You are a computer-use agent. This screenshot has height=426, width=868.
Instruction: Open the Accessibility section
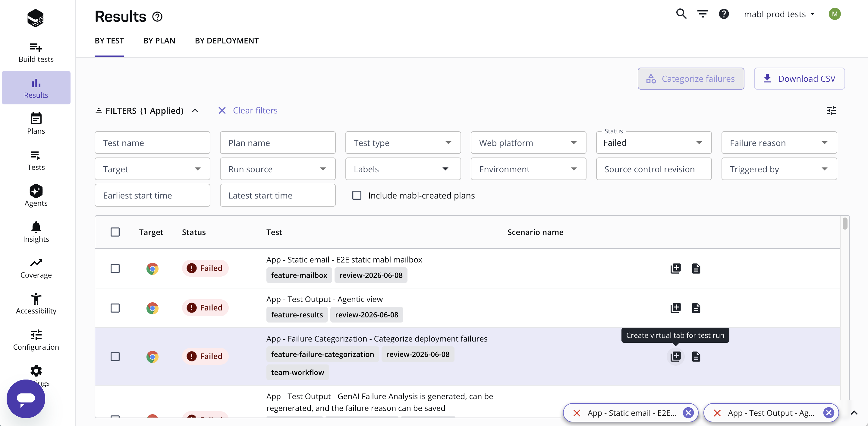[36, 304]
